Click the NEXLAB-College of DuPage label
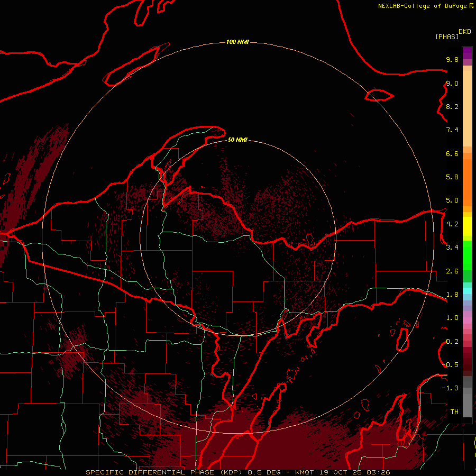This screenshot has height=476, width=476. 423,6
